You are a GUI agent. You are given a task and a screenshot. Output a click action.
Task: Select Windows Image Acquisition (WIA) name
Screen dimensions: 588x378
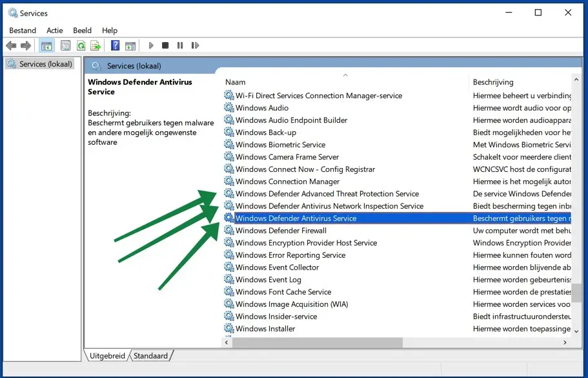click(x=292, y=304)
